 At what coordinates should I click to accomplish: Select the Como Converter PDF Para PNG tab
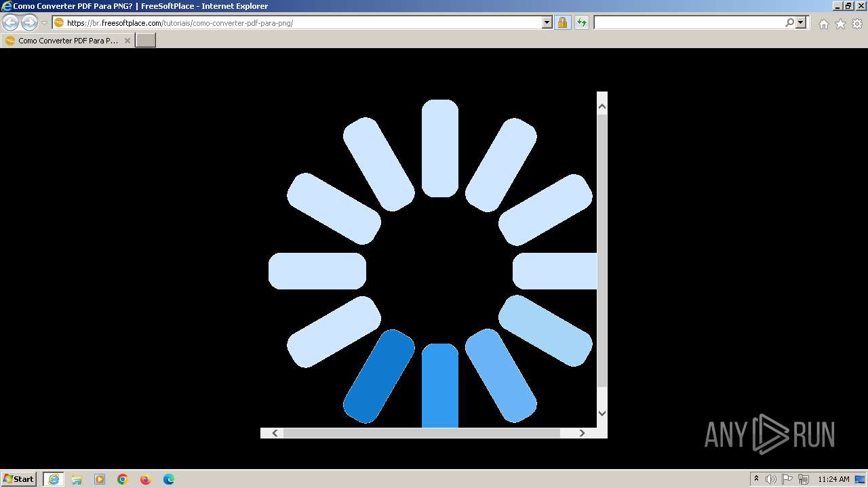[68, 41]
